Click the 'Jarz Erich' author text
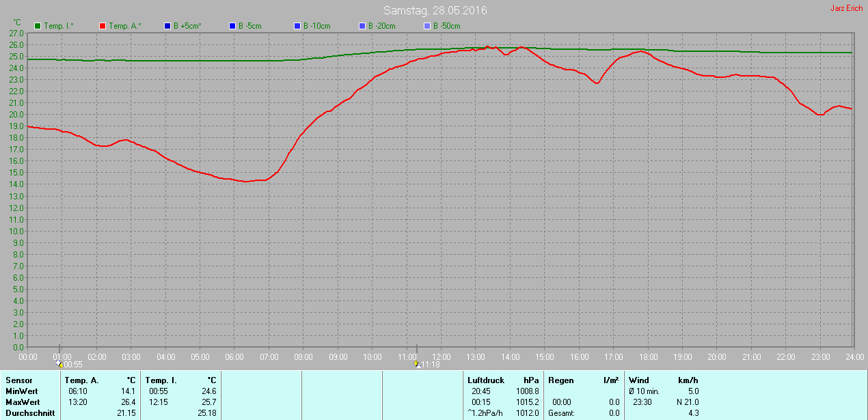This screenshot has width=868, height=420. [846, 8]
